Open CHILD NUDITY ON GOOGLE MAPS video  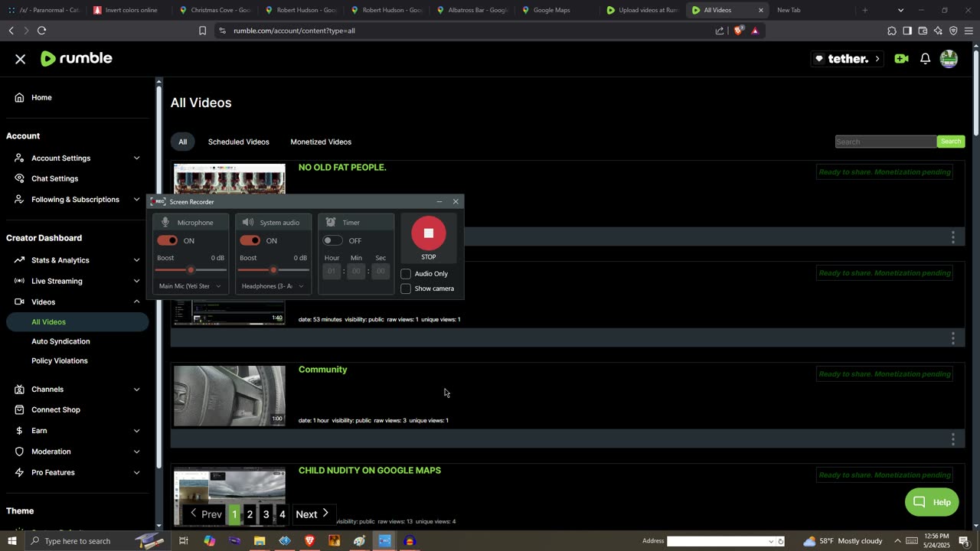369,471
